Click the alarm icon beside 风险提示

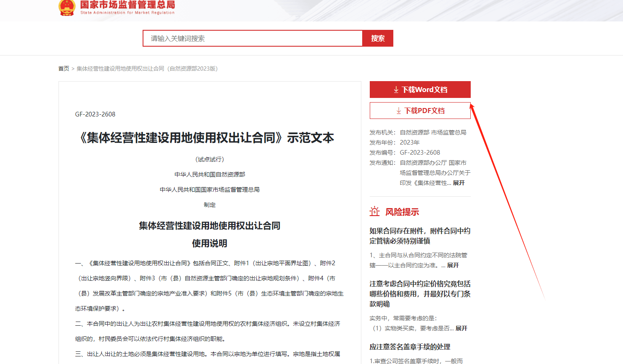pyautogui.click(x=374, y=211)
